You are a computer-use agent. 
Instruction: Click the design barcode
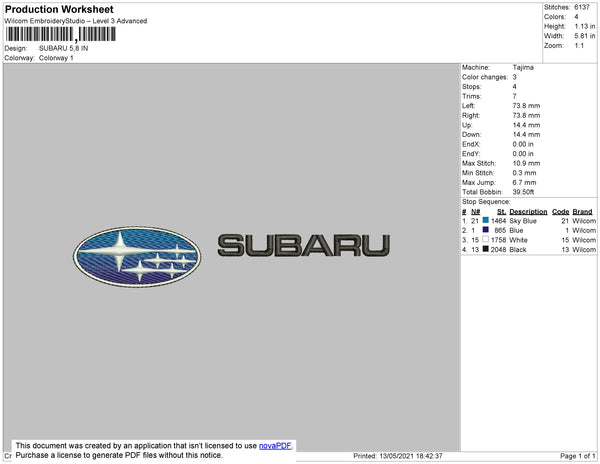tap(60, 34)
